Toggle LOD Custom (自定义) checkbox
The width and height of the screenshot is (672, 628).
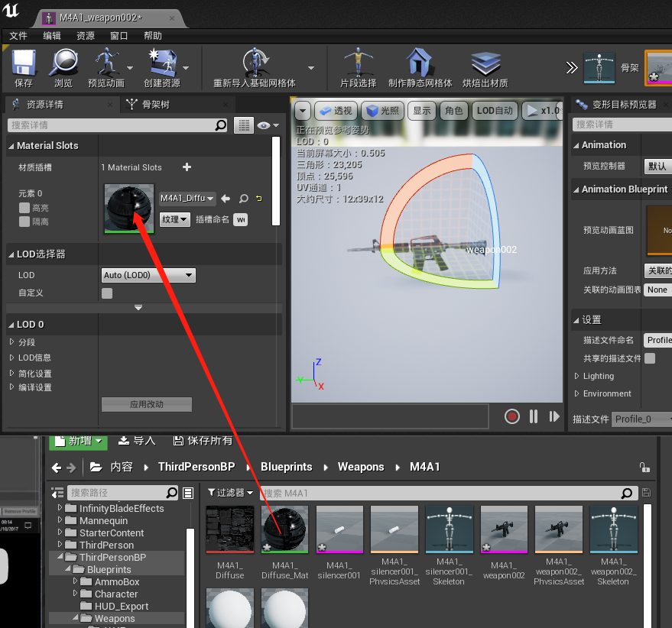(107, 293)
